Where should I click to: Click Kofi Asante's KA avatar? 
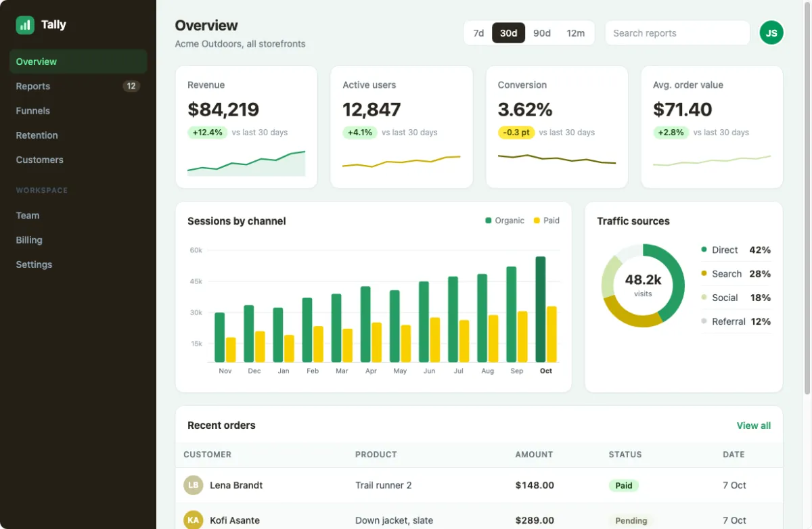tap(193, 520)
